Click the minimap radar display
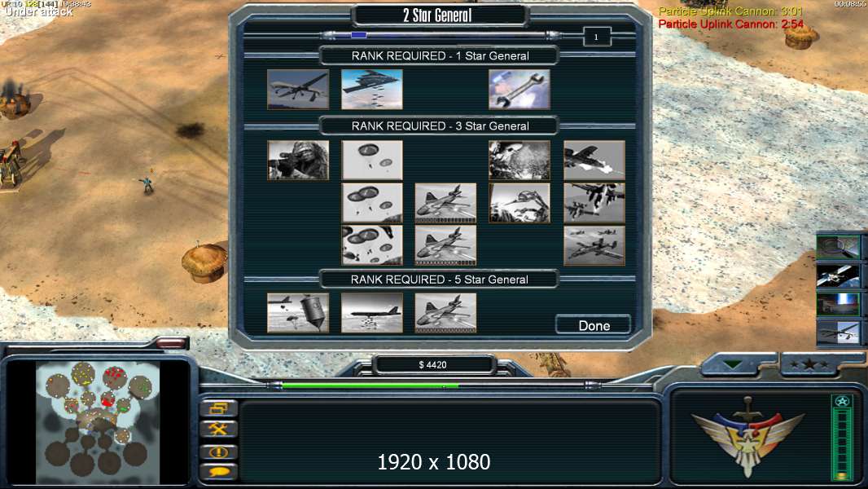The image size is (868, 489). (x=98, y=422)
